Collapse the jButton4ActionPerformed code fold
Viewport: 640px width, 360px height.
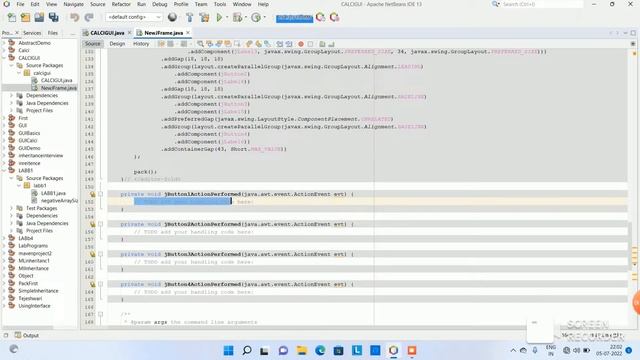[x=100, y=284]
